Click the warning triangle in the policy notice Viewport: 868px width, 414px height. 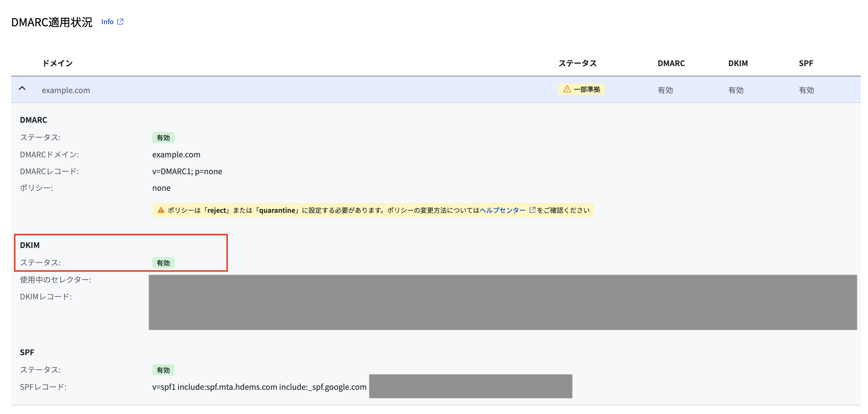click(x=161, y=210)
